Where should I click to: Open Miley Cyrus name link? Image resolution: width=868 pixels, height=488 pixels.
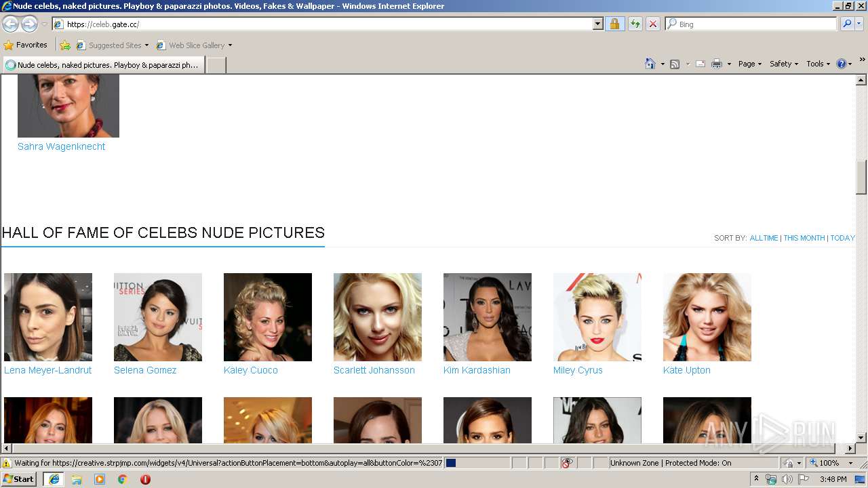[578, 370]
